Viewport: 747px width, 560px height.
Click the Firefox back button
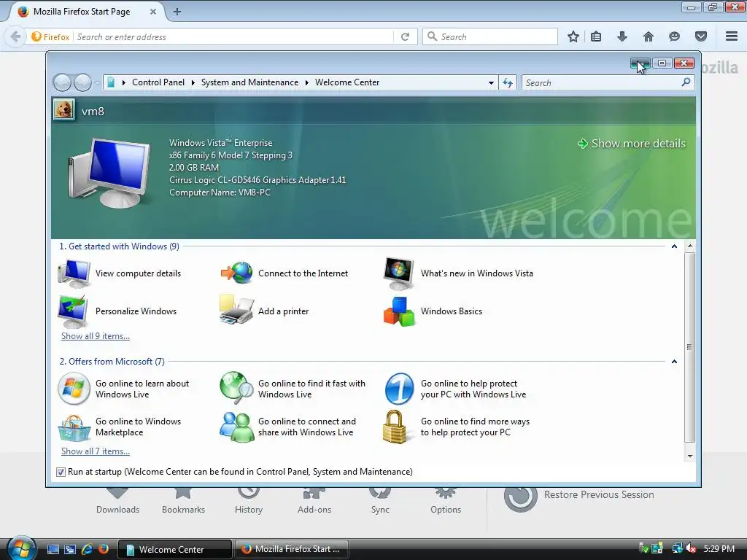(x=15, y=36)
